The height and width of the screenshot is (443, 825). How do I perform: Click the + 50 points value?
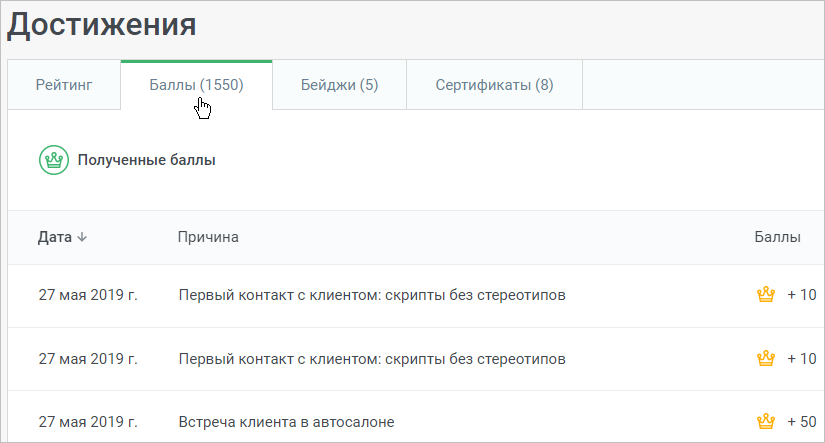[x=801, y=421]
